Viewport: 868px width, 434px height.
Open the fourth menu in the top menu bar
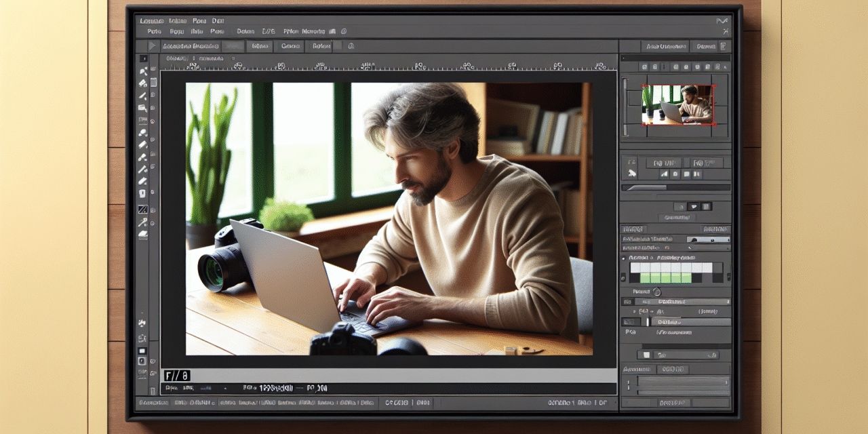pos(217,21)
